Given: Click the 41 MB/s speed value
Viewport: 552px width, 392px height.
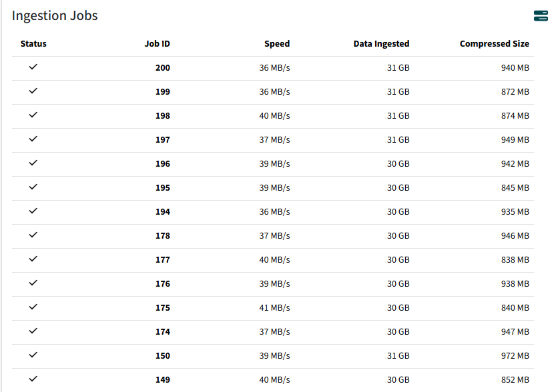Looking at the screenshot, I should [274, 308].
